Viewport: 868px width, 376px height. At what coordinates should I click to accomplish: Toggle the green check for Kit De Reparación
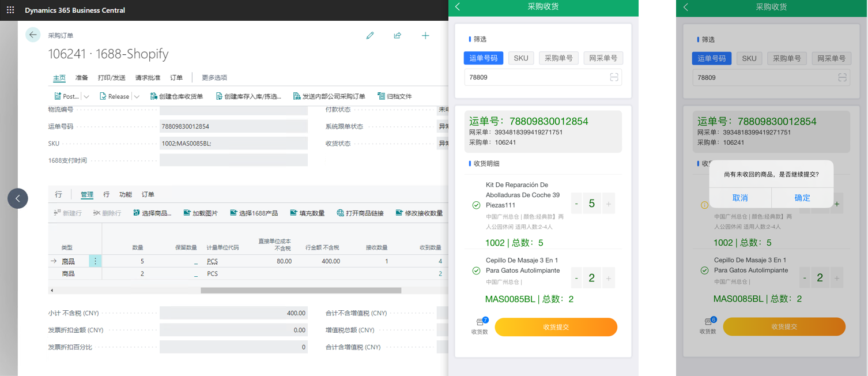tap(476, 205)
